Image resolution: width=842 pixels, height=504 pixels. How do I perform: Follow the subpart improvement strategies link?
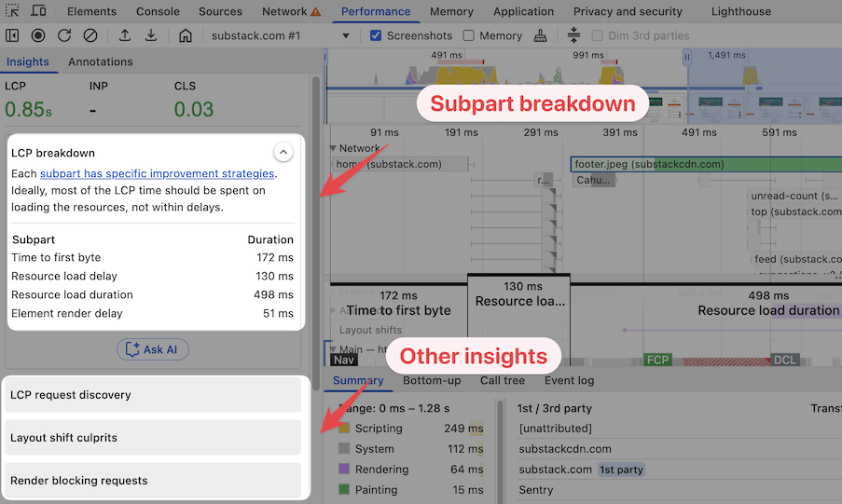tap(157, 173)
